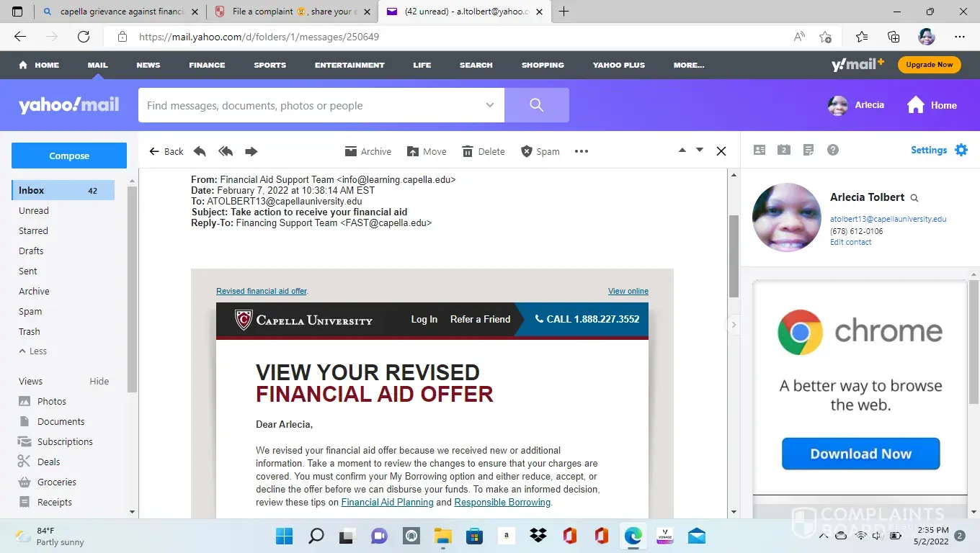Select FINANCE in the Yahoo navigation bar
The width and height of the screenshot is (980, 553).
pyautogui.click(x=207, y=65)
